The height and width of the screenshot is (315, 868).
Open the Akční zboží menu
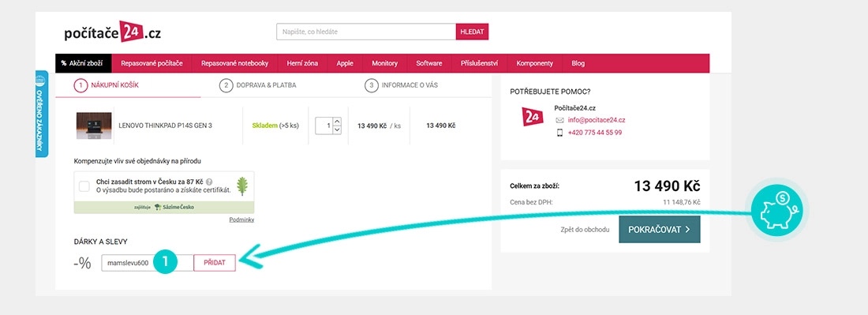pos(83,63)
